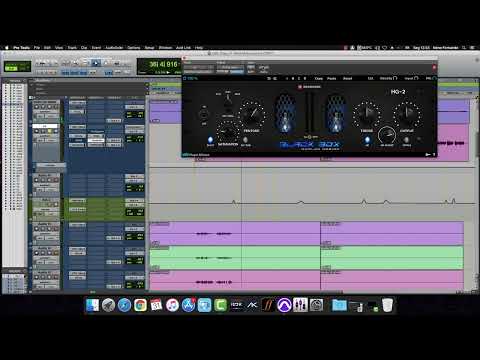Select preset slot A in plugin toolbar

click(287, 78)
